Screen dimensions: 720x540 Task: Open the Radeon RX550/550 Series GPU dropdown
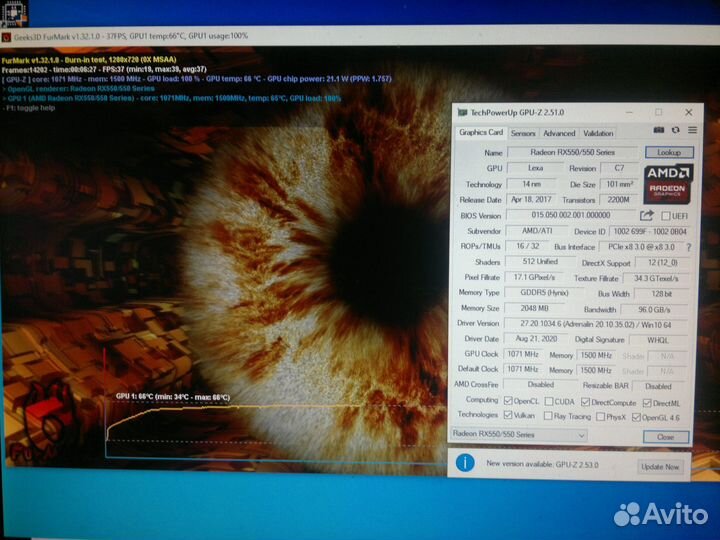click(518, 434)
